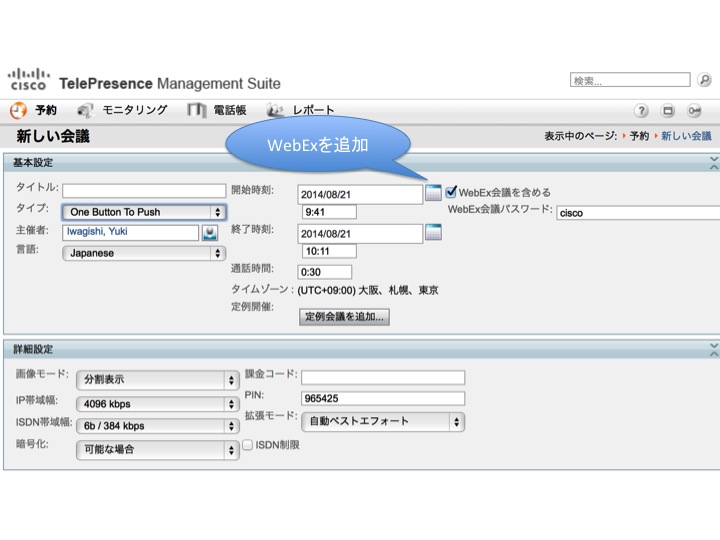Open the help question mark icon
The image size is (720, 540).
click(x=642, y=111)
